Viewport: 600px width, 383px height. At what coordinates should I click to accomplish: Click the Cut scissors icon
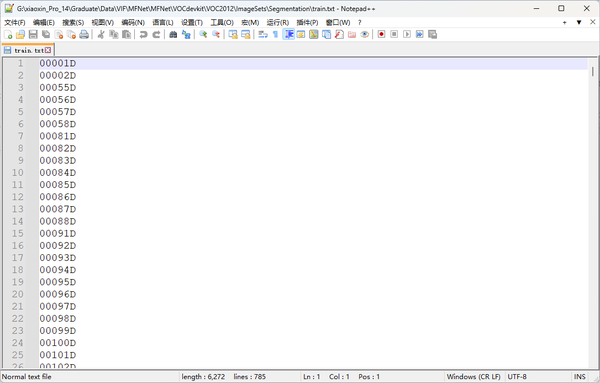101,34
